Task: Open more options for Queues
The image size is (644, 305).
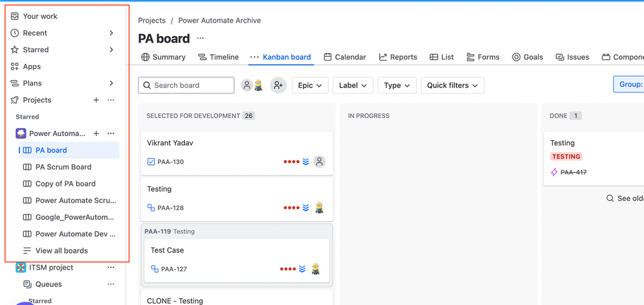Action: click(111, 284)
